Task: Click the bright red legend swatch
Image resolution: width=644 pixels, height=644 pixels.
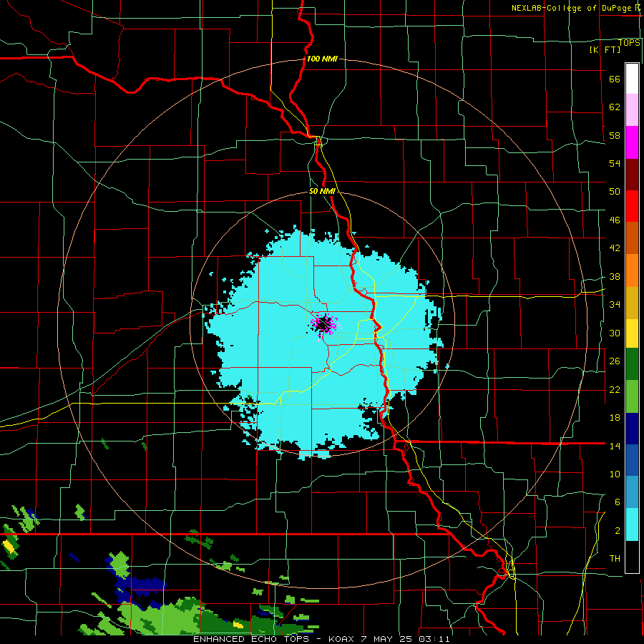Action: (x=632, y=206)
